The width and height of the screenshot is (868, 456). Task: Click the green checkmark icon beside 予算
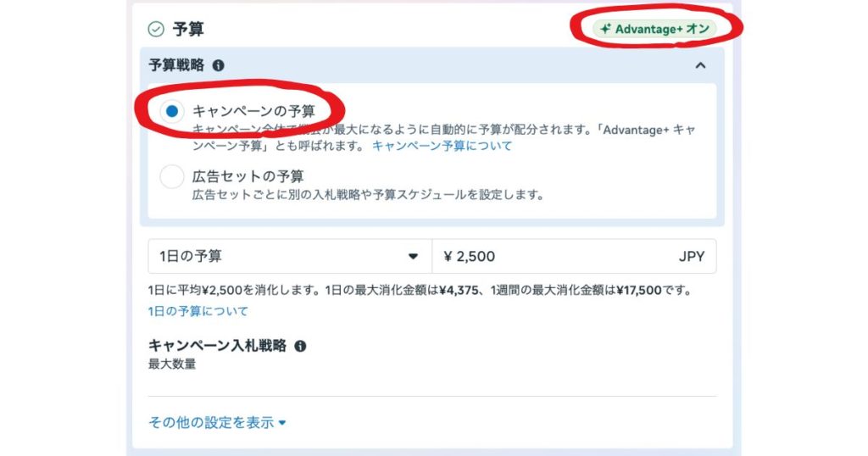click(x=156, y=30)
